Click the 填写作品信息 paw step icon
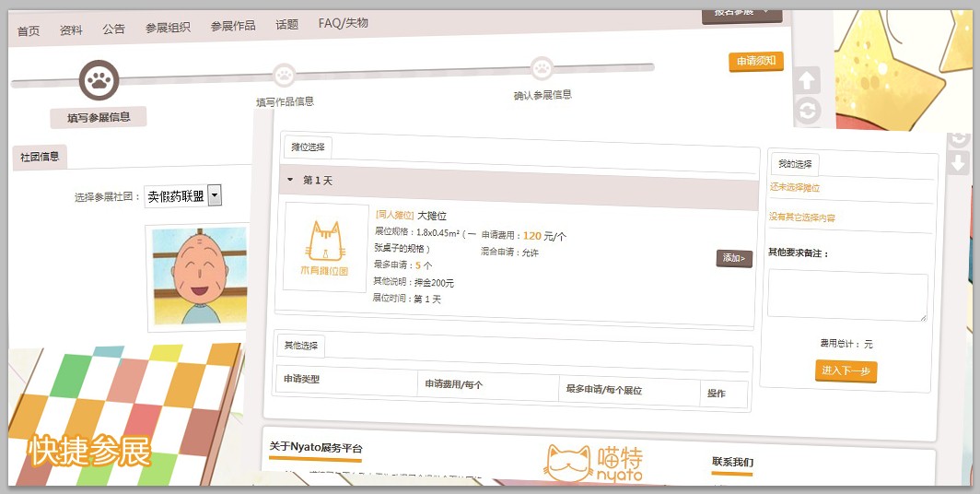 pos(285,75)
